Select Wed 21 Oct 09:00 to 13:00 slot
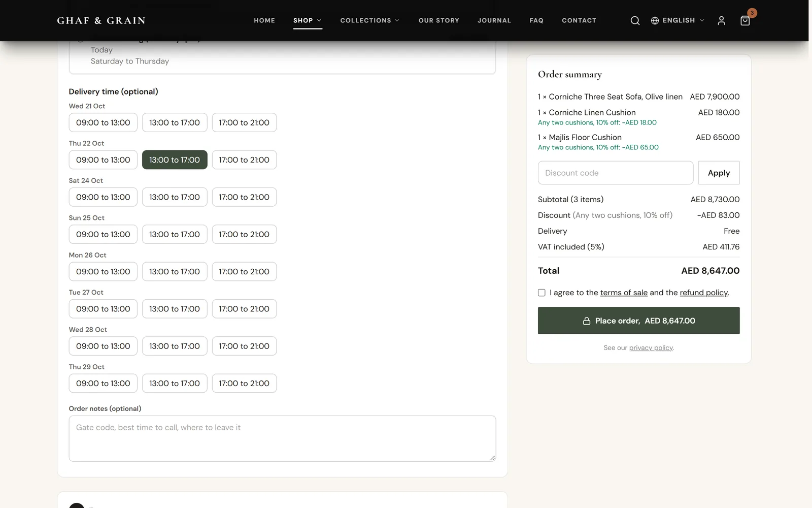 (103, 122)
